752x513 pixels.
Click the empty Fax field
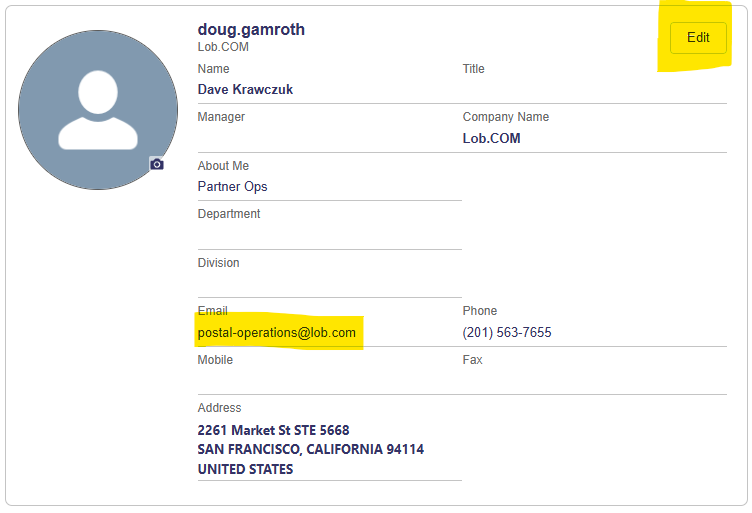pyautogui.click(x=594, y=381)
